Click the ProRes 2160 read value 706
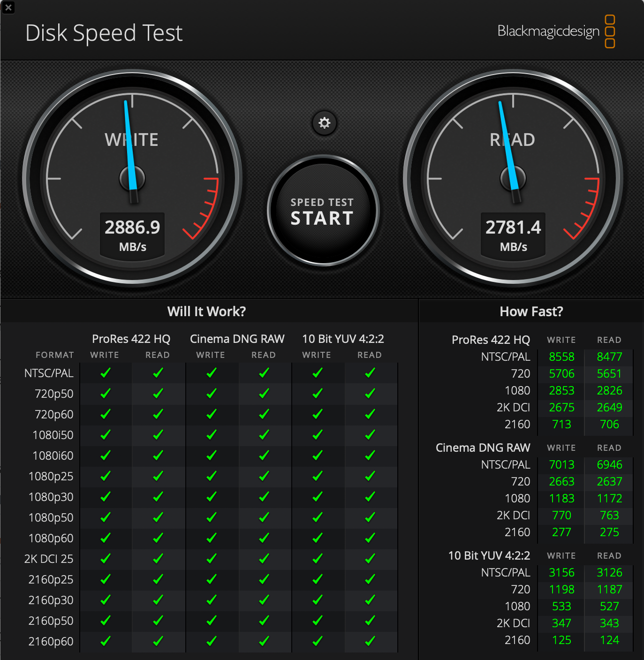The height and width of the screenshot is (660, 644). 609,425
